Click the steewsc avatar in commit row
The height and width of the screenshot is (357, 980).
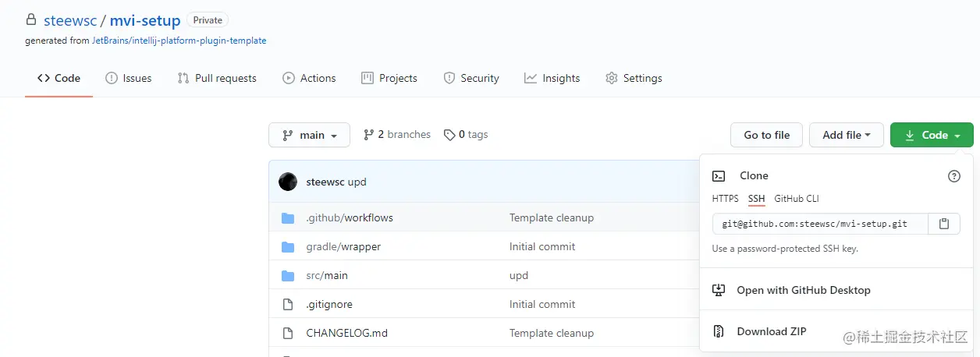(x=288, y=182)
